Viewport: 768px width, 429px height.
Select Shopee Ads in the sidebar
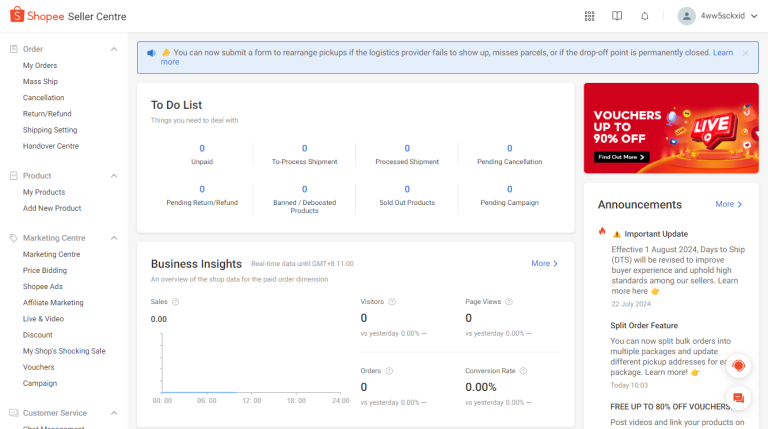point(43,286)
